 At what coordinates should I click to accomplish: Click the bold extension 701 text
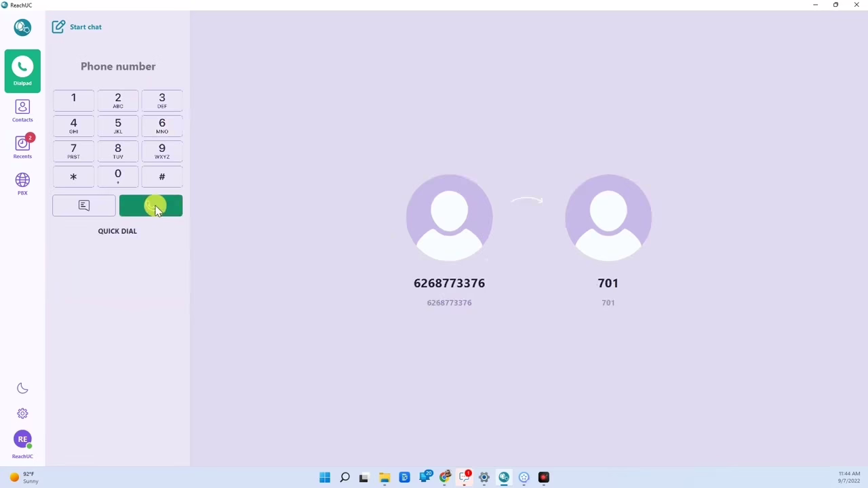608,283
